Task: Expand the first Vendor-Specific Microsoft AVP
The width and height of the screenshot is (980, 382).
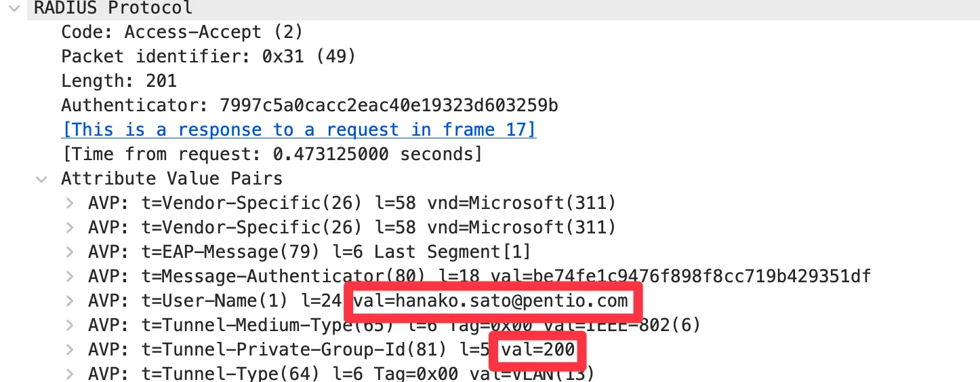Action: pos(69,203)
